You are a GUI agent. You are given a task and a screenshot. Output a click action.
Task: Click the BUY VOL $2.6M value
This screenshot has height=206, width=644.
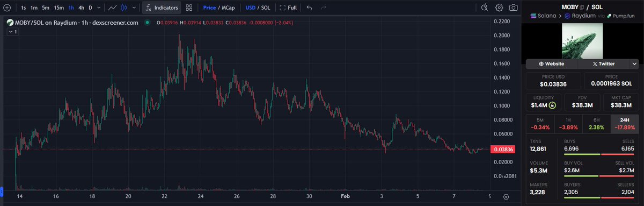click(572, 171)
